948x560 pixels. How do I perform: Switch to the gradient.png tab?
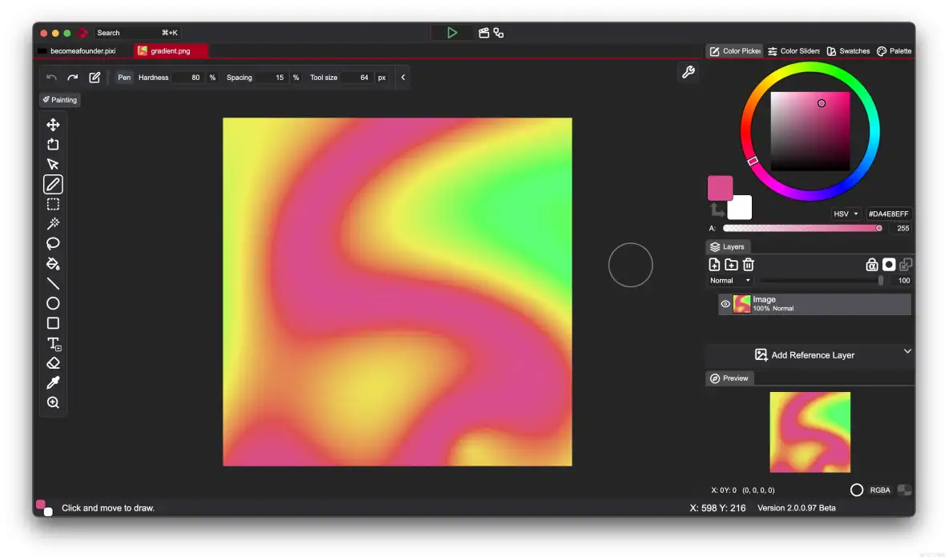pos(169,50)
